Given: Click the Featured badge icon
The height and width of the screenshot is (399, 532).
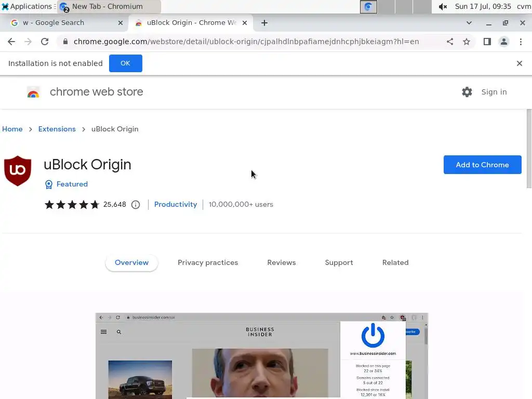Looking at the screenshot, I should click(49, 184).
